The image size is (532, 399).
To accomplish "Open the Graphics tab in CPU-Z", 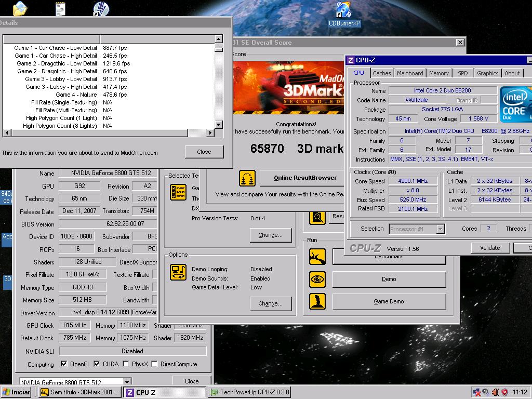I will (487, 73).
